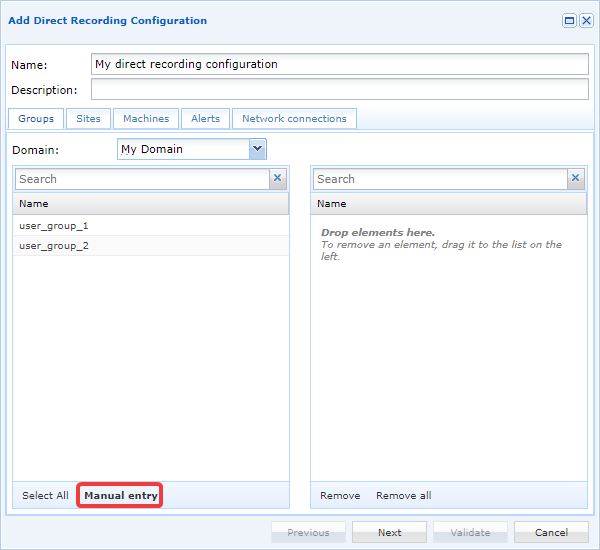The width and height of the screenshot is (600, 550).
Task: Switch to the Groups tab
Action: pyautogui.click(x=36, y=119)
